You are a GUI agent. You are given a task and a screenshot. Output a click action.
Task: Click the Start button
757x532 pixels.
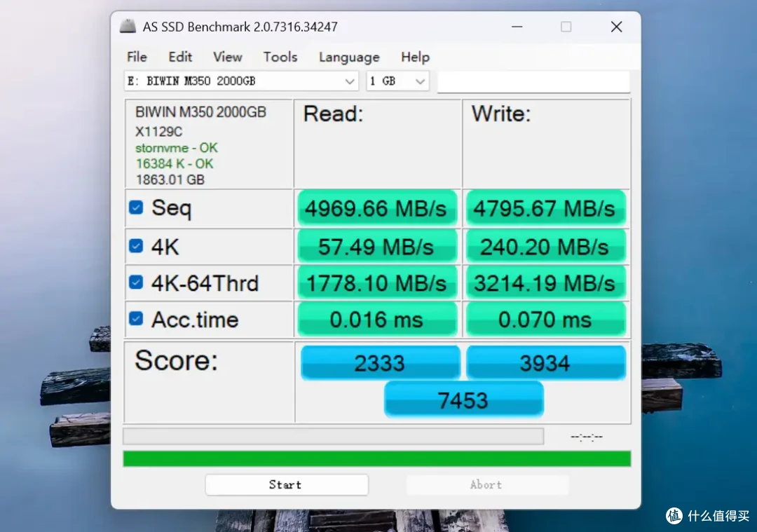coord(287,485)
